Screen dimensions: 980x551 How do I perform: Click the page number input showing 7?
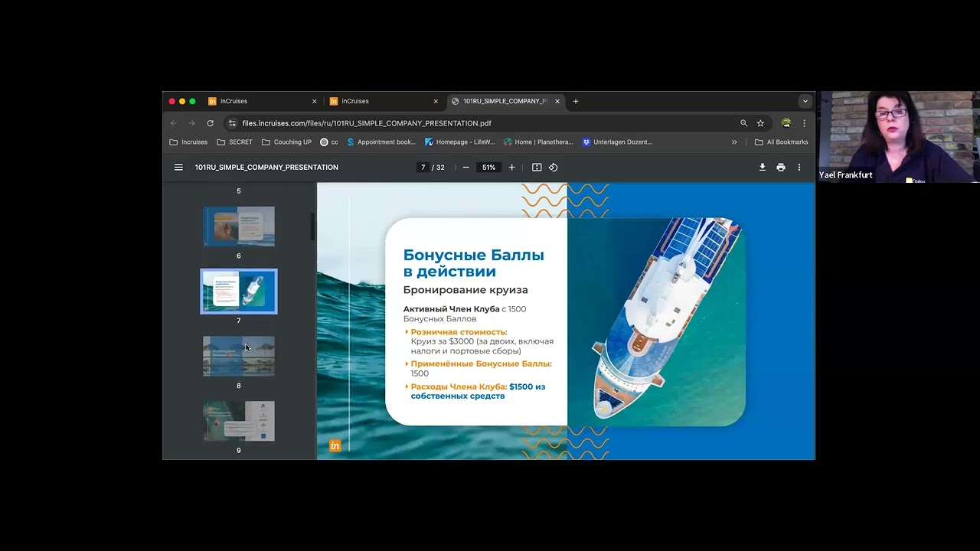(423, 168)
